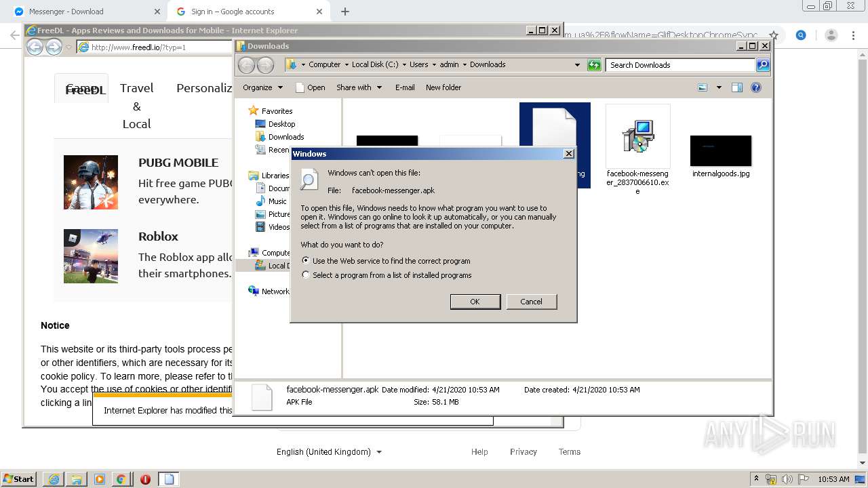Open a new Chrome tab

(x=345, y=12)
